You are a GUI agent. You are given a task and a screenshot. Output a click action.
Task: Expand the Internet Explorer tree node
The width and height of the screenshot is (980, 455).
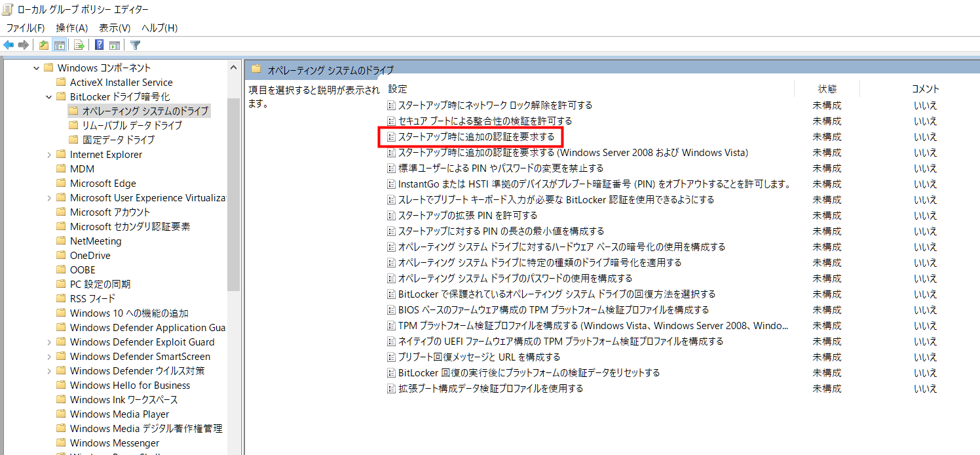49,155
